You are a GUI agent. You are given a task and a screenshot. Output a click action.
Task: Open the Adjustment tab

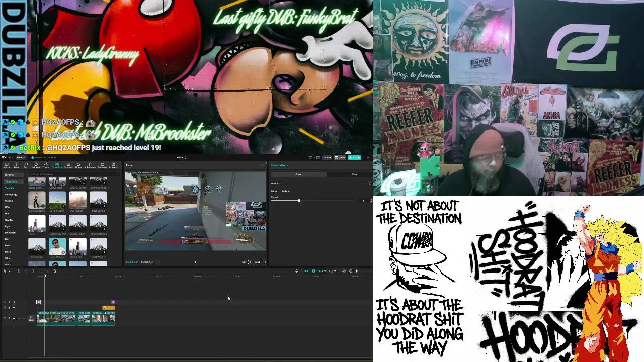[90, 166]
